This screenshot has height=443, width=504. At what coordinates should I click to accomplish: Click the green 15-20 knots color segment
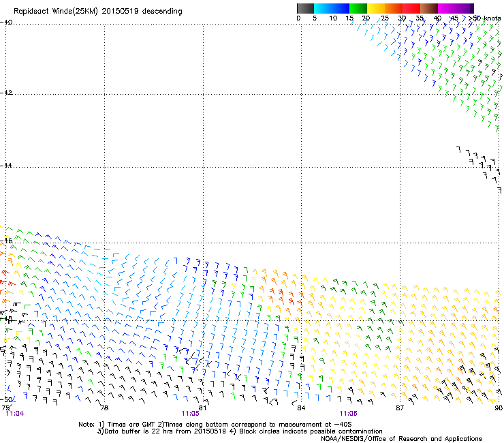358,8
